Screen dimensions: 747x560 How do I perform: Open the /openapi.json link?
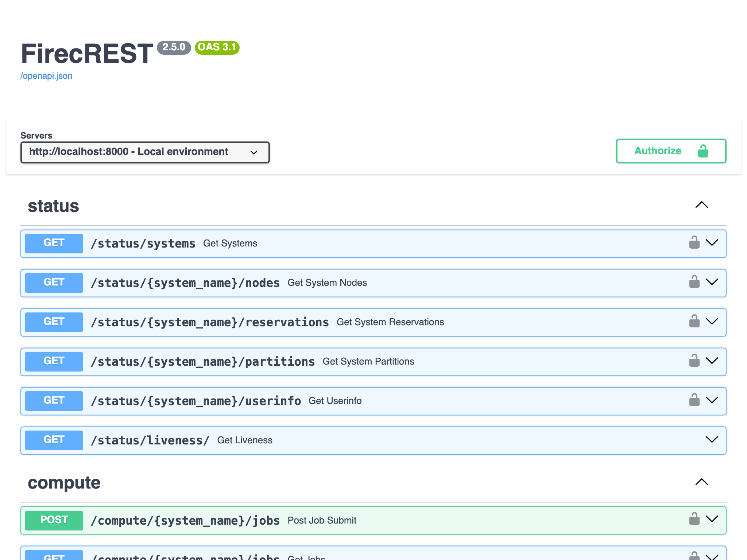(x=46, y=76)
